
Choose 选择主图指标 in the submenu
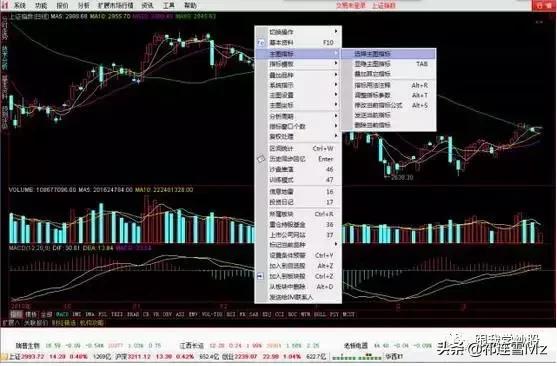388,54
